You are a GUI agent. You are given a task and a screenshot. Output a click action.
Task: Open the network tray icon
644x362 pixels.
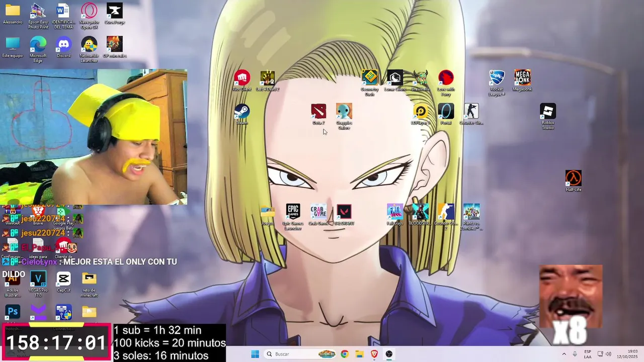click(600, 354)
